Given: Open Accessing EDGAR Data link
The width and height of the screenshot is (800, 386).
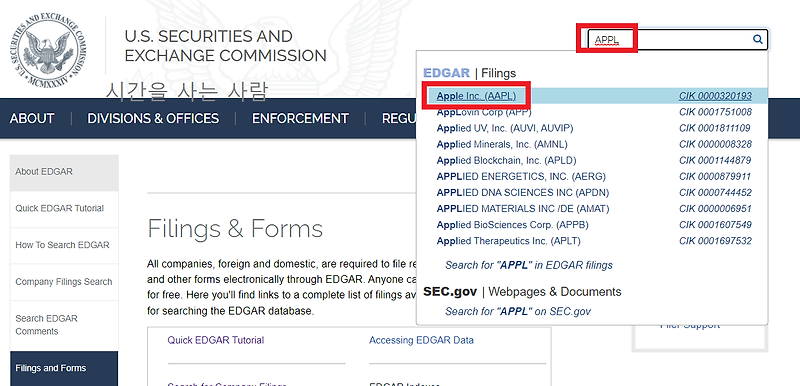Looking at the screenshot, I should [421, 340].
